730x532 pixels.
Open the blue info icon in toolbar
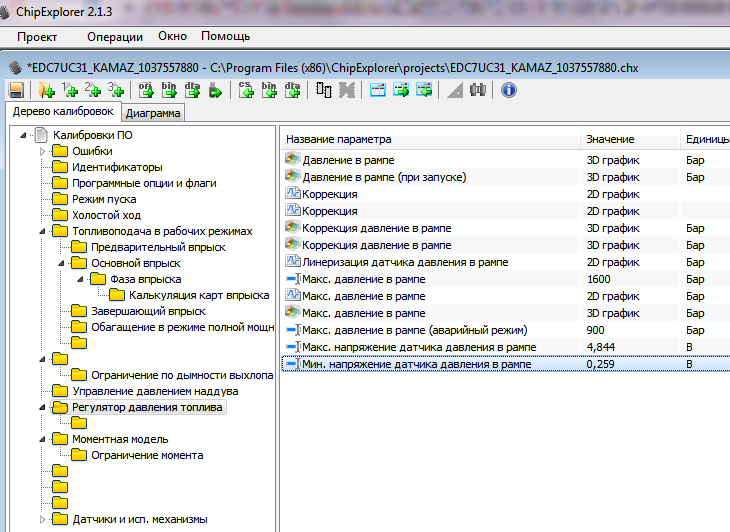(508, 90)
